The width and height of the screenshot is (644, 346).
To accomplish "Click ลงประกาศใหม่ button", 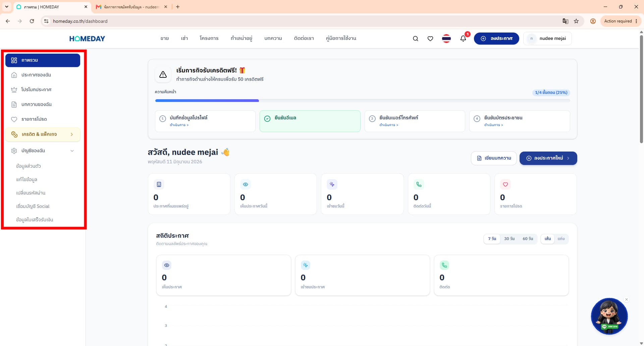I will coord(548,158).
